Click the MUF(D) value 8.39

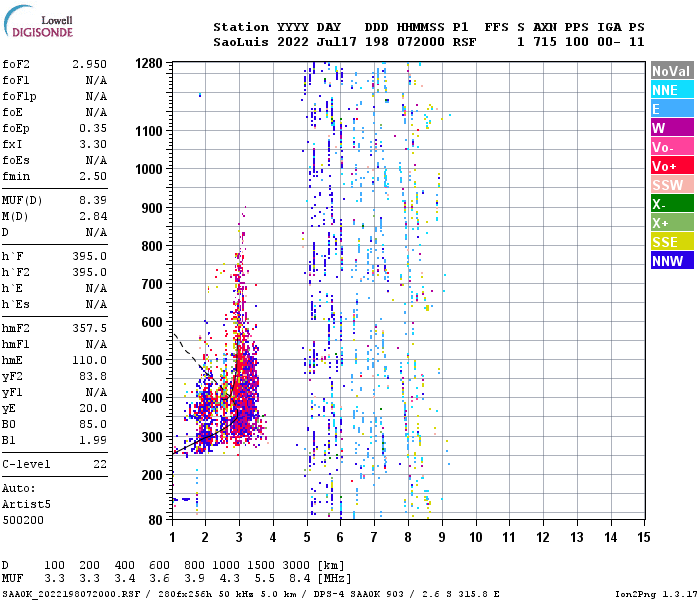93,200
